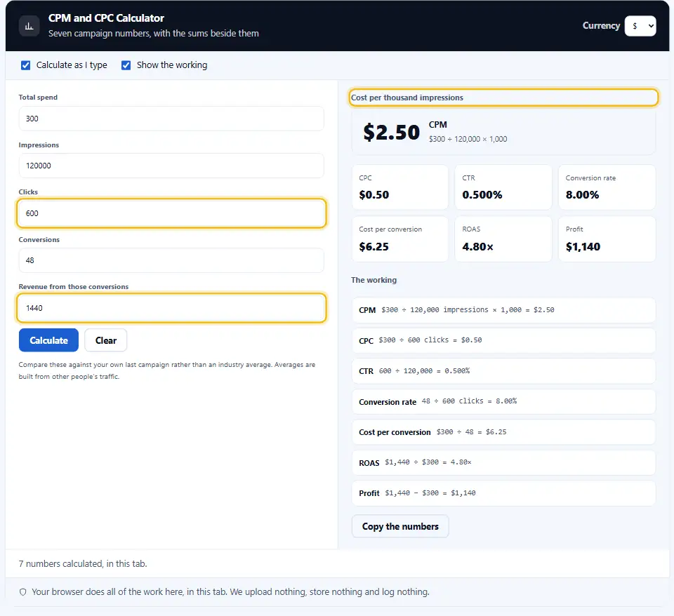
Task: Click the Impressions label
Action: (x=39, y=145)
